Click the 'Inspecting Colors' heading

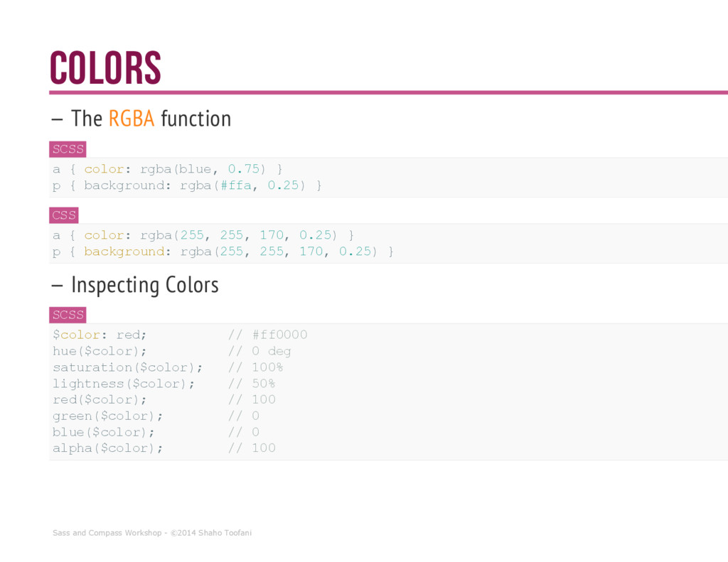pyautogui.click(x=135, y=285)
